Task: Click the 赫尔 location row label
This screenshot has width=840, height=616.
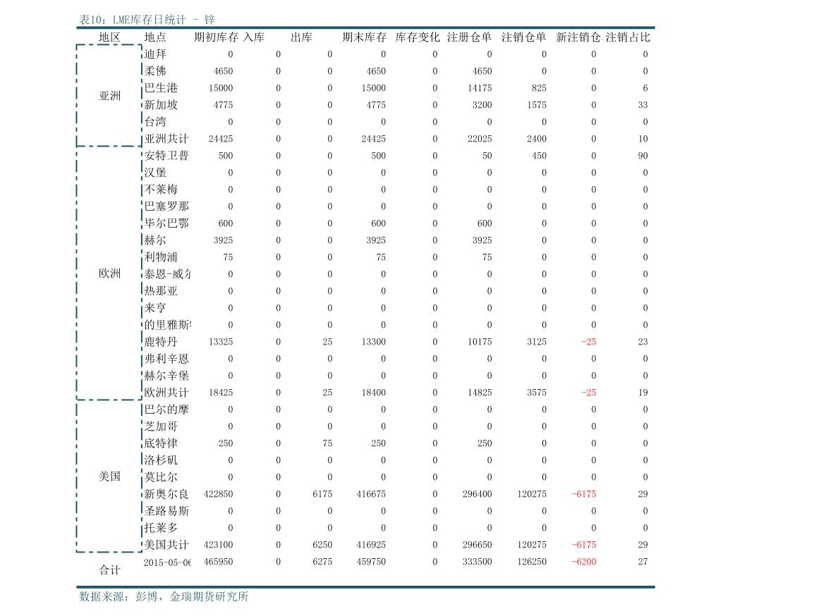Action: (x=155, y=240)
